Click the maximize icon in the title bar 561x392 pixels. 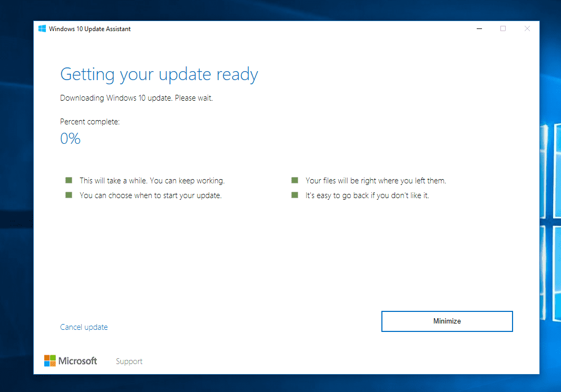[x=503, y=29]
